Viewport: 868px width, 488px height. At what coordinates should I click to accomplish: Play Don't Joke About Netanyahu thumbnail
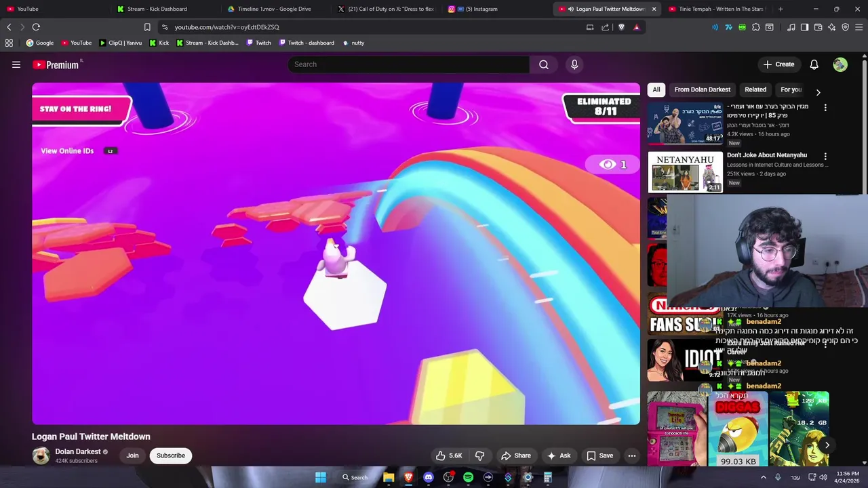(685, 172)
